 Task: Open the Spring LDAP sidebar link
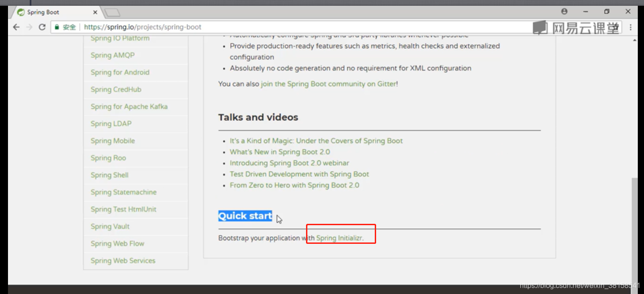pos(111,123)
